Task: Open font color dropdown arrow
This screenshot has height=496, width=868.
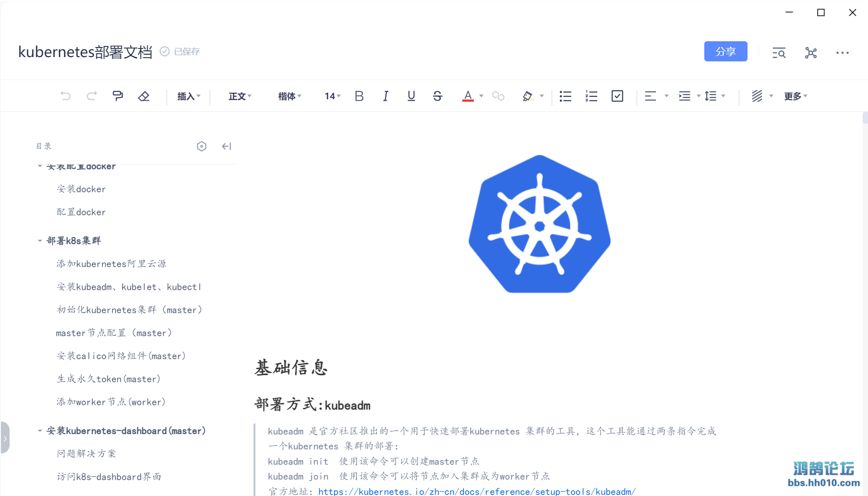Action: 481,96
